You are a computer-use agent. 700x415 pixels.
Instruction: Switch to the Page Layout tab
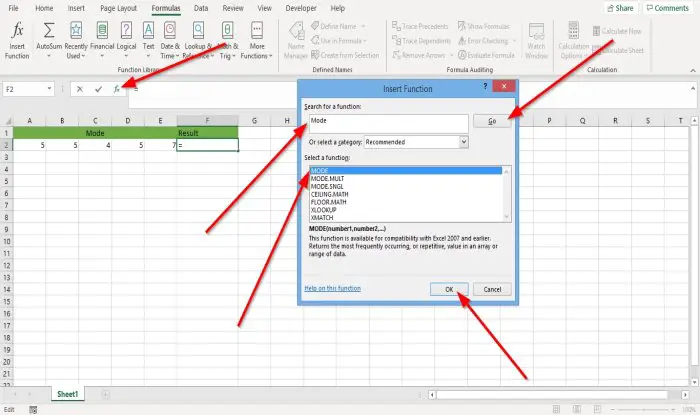point(118,8)
